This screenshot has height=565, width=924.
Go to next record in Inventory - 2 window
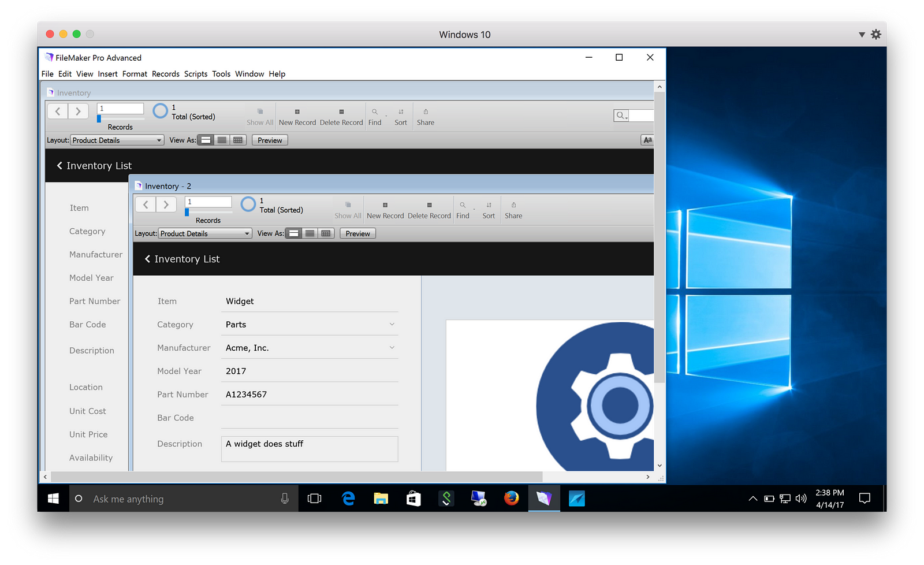pos(166,205)
